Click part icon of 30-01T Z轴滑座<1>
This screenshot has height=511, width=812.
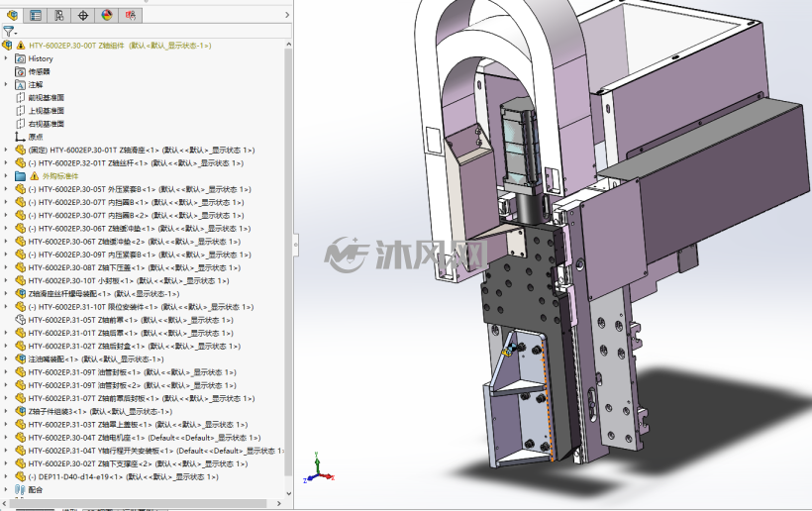[x=20, y=150]
